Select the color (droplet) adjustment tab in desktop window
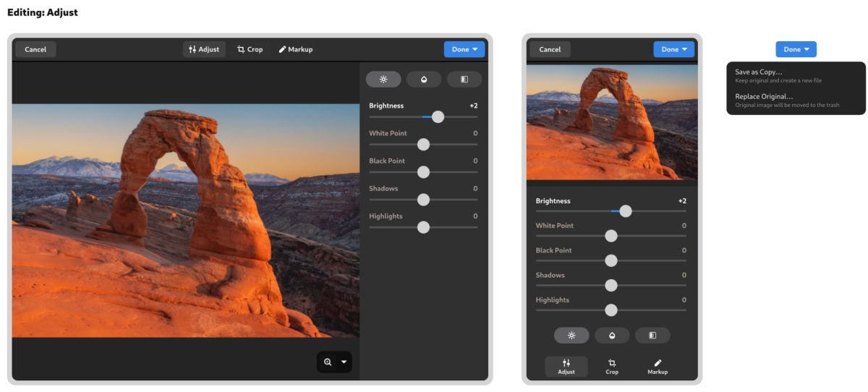Viewport: 868px width, 392px height. point(424,80)
